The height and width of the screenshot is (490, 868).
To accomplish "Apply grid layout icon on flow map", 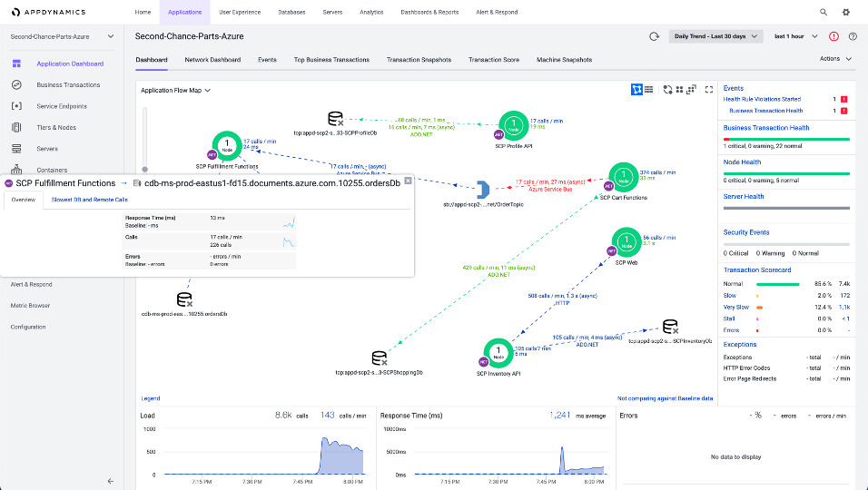I will 679,90.
